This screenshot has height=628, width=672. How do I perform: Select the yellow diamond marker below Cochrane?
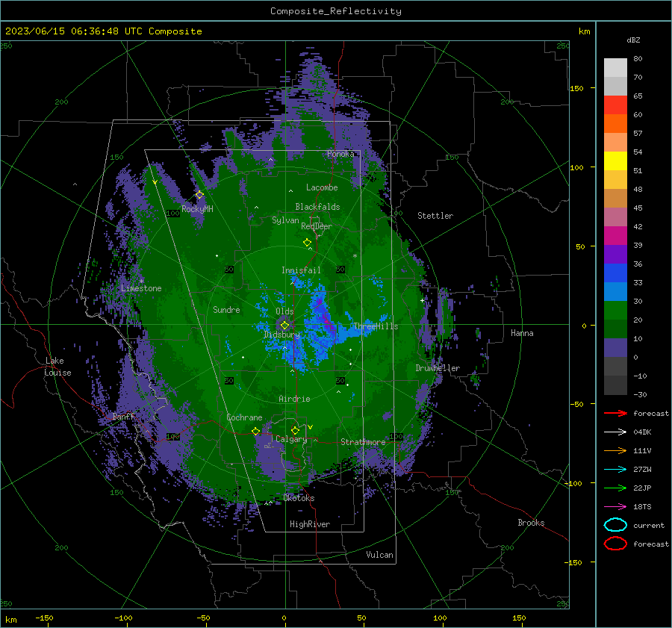[x=255, y=432]
